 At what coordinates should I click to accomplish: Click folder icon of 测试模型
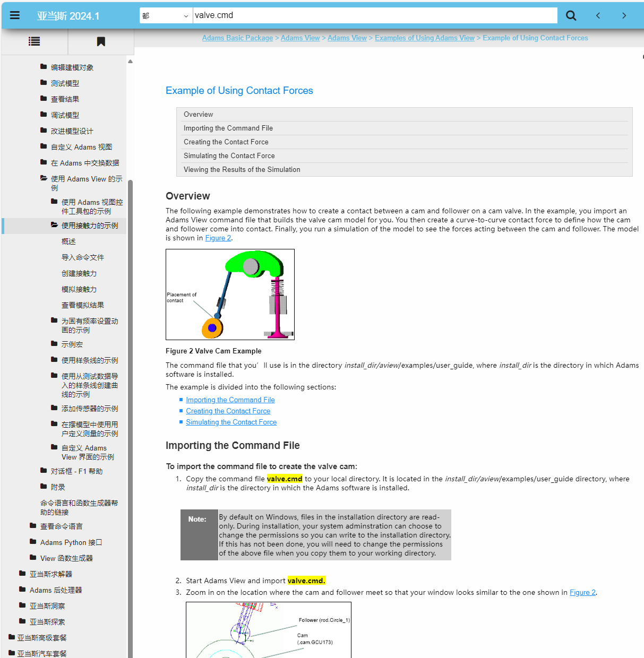(44, 83)
